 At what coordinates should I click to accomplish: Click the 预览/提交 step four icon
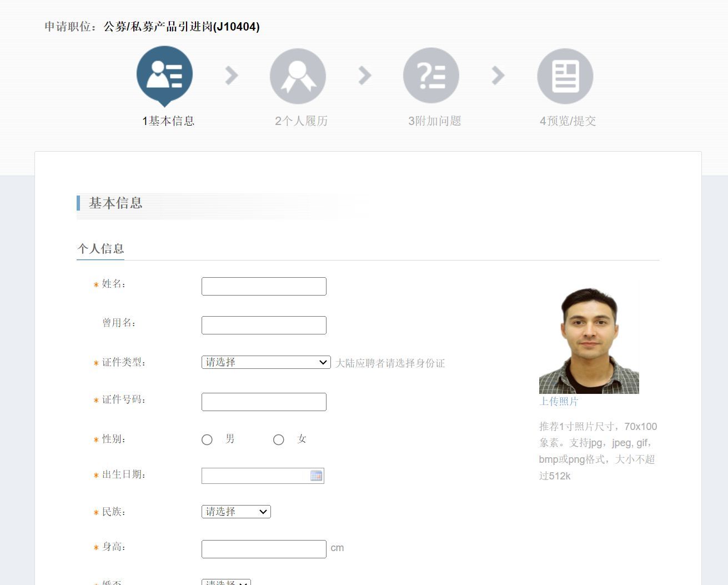(565, 76)
